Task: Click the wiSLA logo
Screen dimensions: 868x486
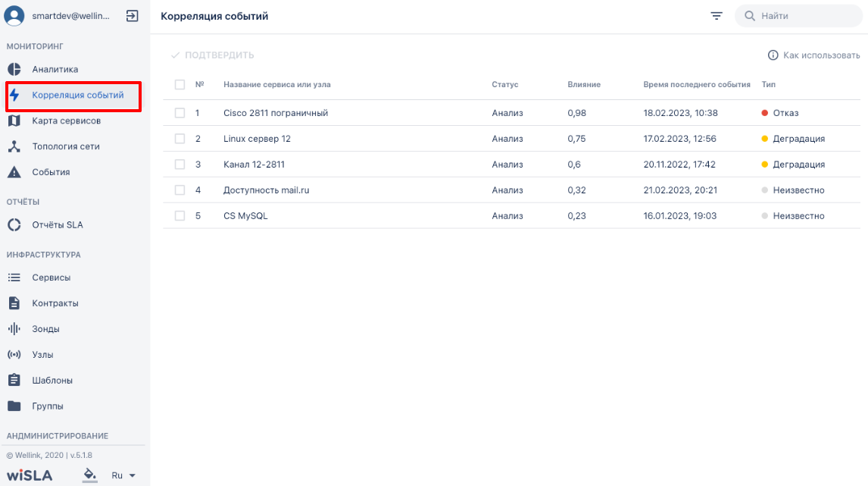Action: 30,475
